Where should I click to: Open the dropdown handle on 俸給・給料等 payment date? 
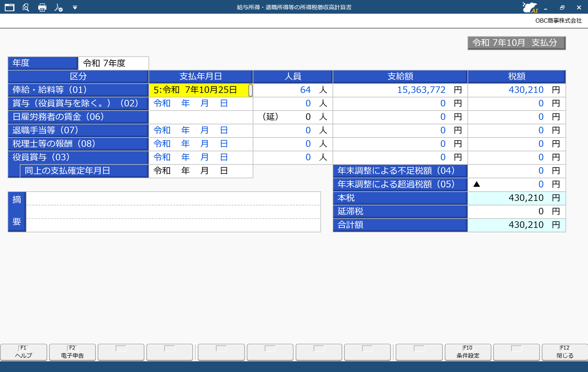coord(250,90)
